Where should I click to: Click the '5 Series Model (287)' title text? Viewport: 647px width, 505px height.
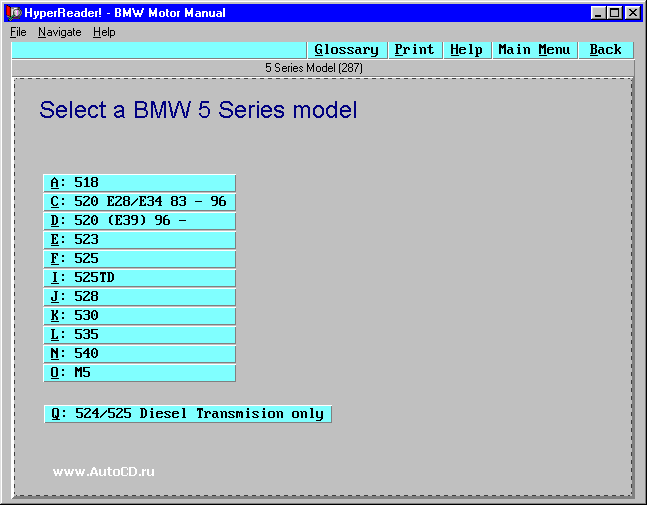point(314,68)
